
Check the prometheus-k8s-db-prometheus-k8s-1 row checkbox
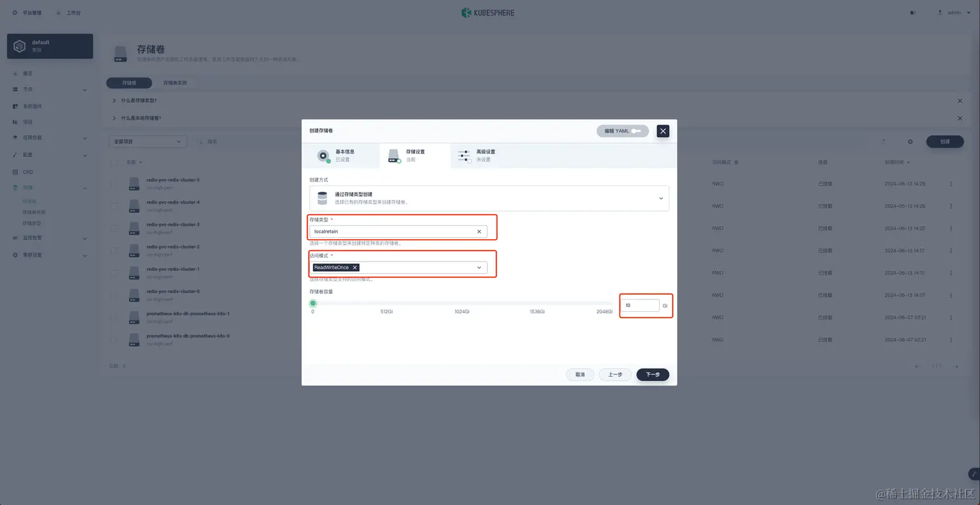click(114, 318)
